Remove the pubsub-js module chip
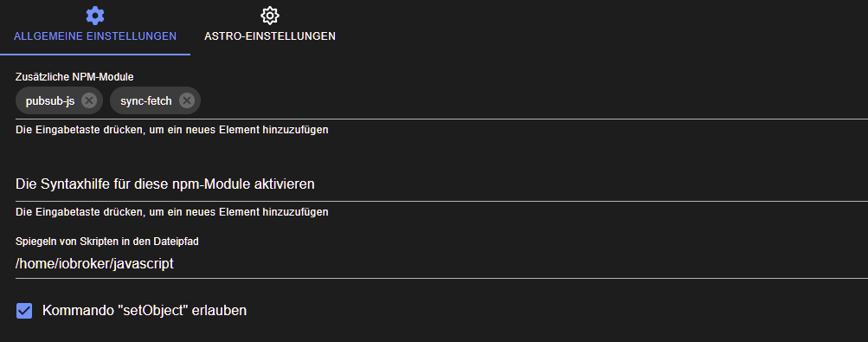Viewport: 868px width, 342px height. 89,100
